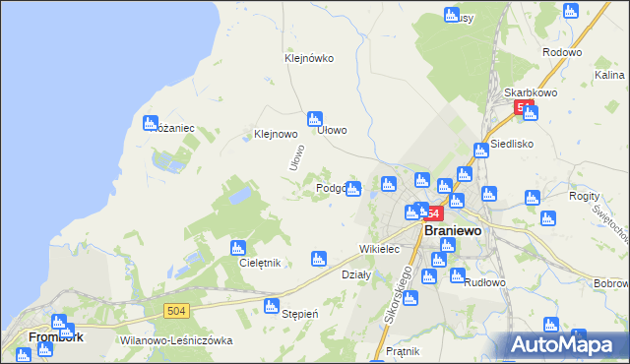Click the factory icon at the top forest edge
Image resolution: width=630 pixels, height=364 pixels.
[452, 15]
